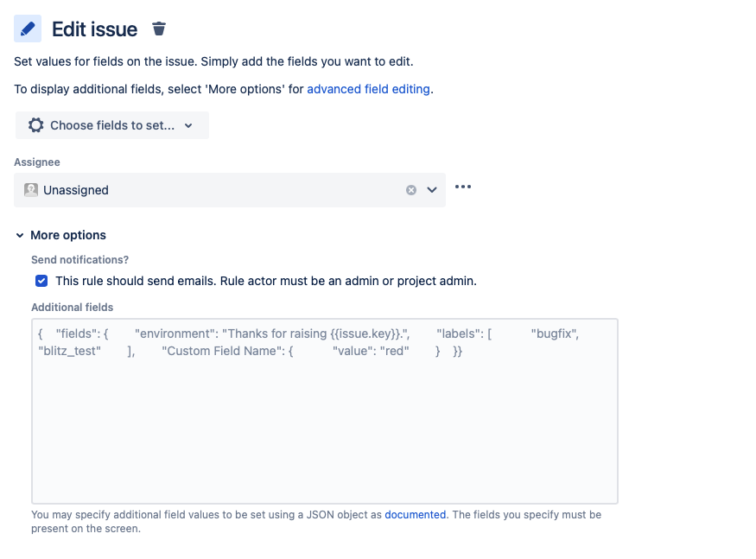This screenshot has width=756, height=559.
Task: Open the Choose fields to set dropdown
Action: pos(112,125)
